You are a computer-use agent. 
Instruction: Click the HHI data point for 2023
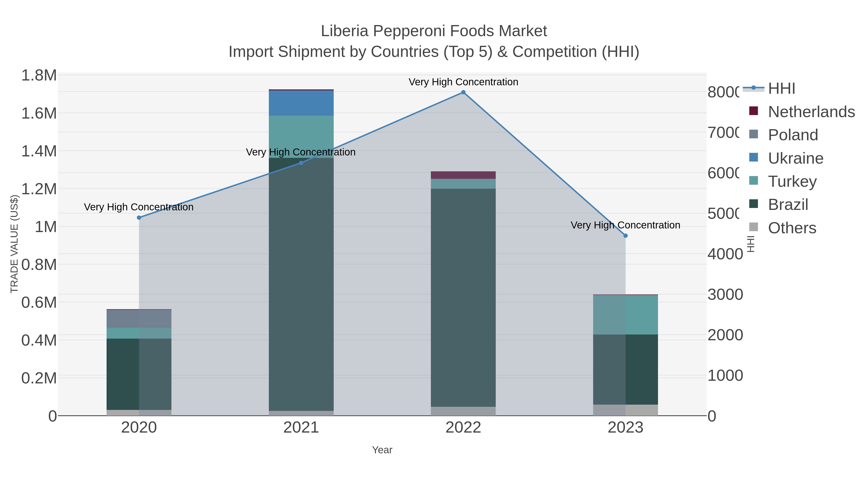626,236
